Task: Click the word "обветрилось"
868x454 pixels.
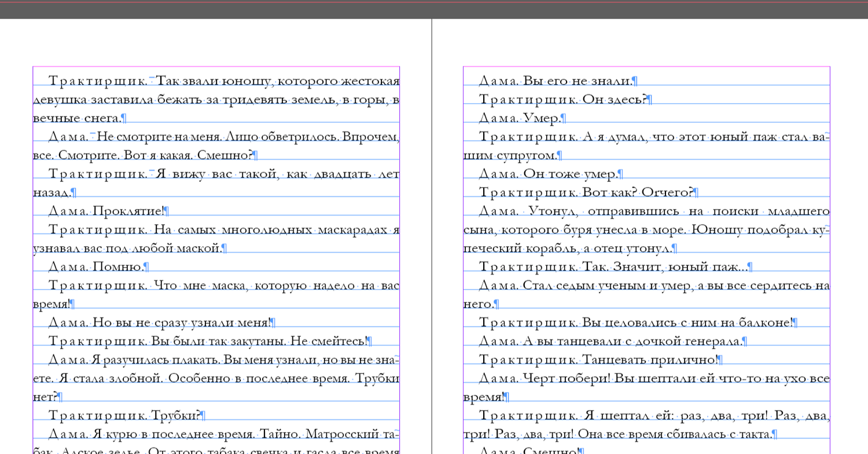Action: [x=299, y=137]
